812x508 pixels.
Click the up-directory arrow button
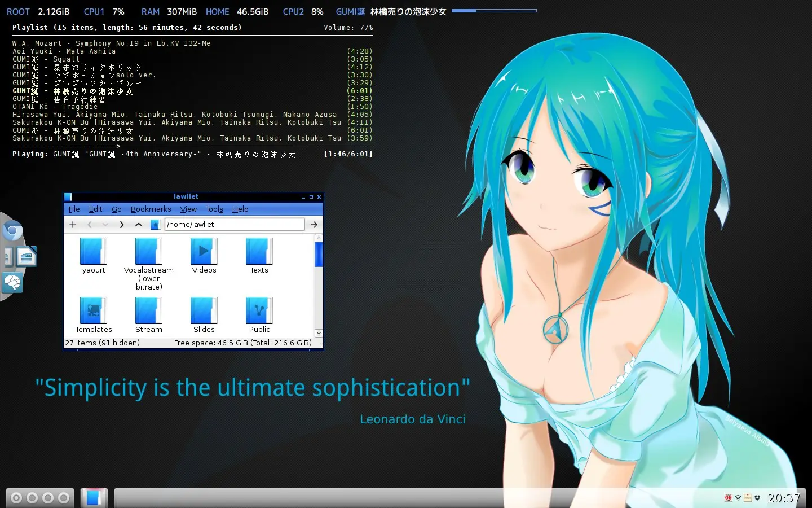click(x=139, y=224)
